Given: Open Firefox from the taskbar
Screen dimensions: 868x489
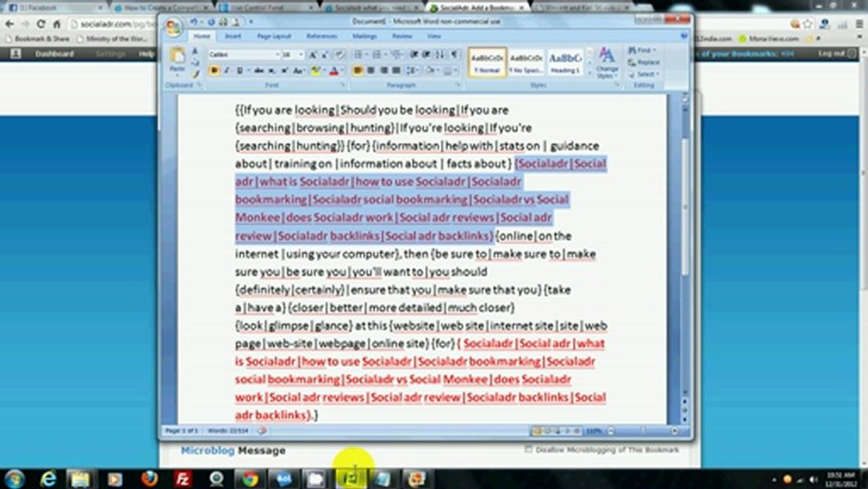Looking at the screenshot, I should [x=149, y=478].
